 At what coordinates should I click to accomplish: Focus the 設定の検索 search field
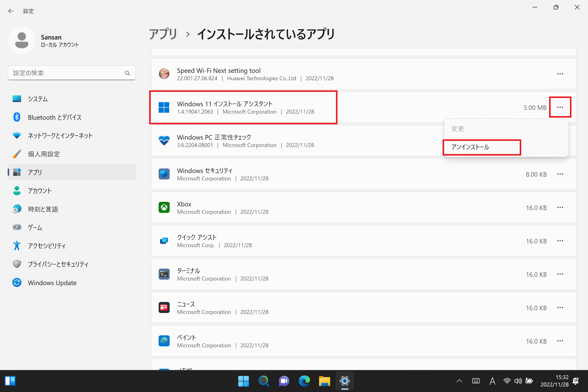tap(72, 73)
